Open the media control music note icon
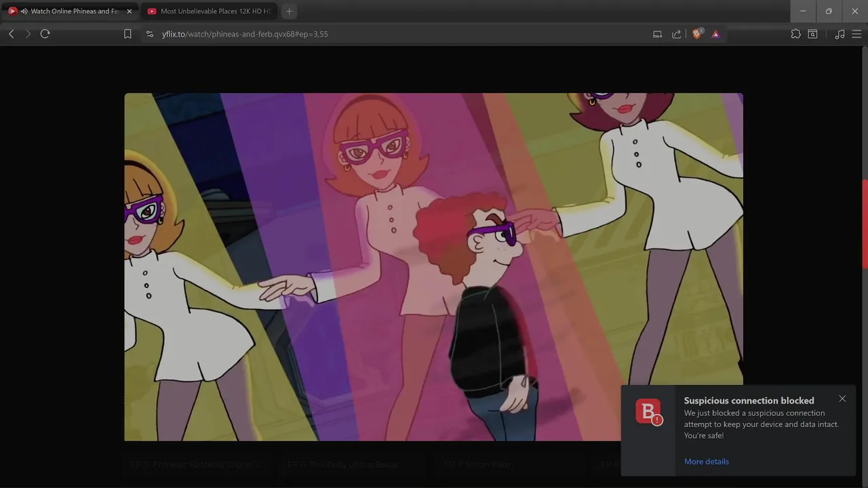 (840, 34)
